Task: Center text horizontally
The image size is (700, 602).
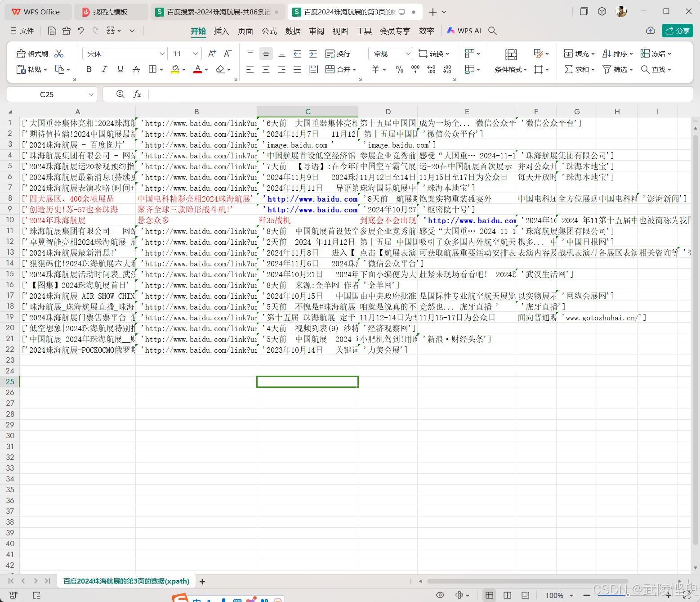Action: click(x=266, y=69)
